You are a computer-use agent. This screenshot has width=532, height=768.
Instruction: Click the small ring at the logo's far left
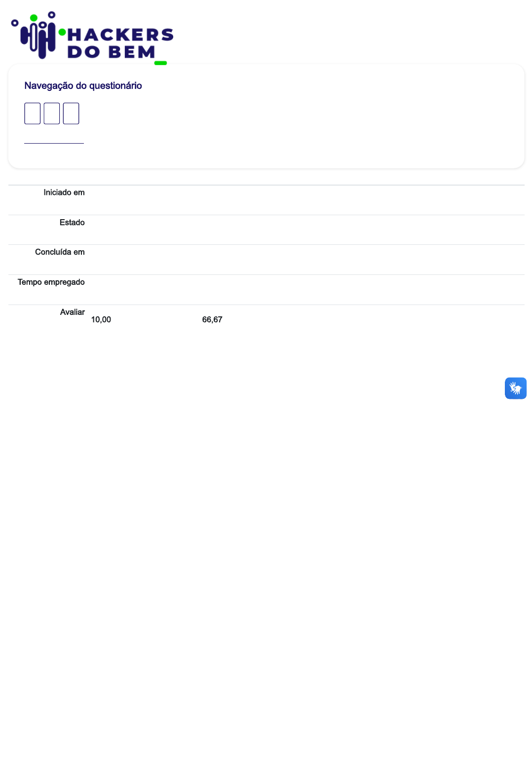click(x=15, y=23)
